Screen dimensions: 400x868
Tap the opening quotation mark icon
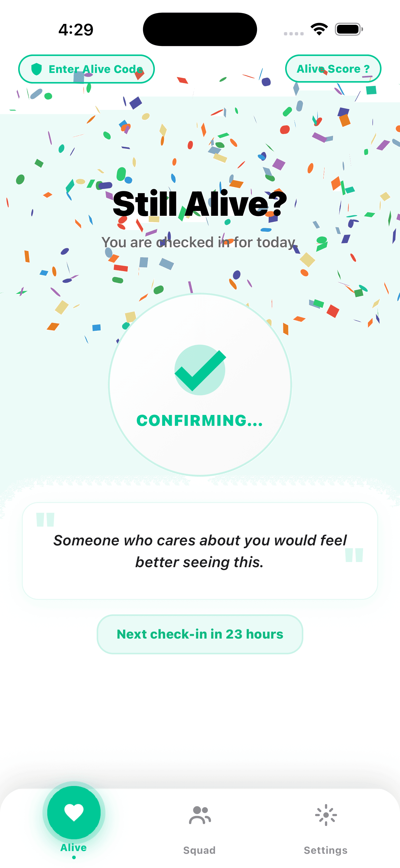45,519
